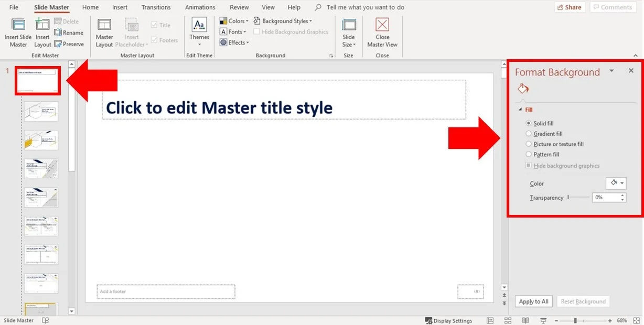This screenshot has height=325, width=644.
Task: Click Preserve in the Edit Master group
Action: pyautogui.click(x=69, y=44)
